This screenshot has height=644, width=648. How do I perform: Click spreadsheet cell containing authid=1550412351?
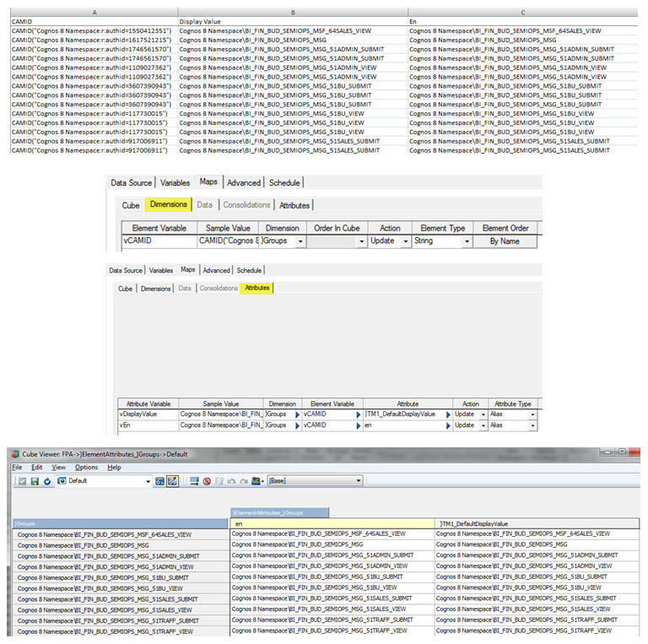(x=94, y=31)
